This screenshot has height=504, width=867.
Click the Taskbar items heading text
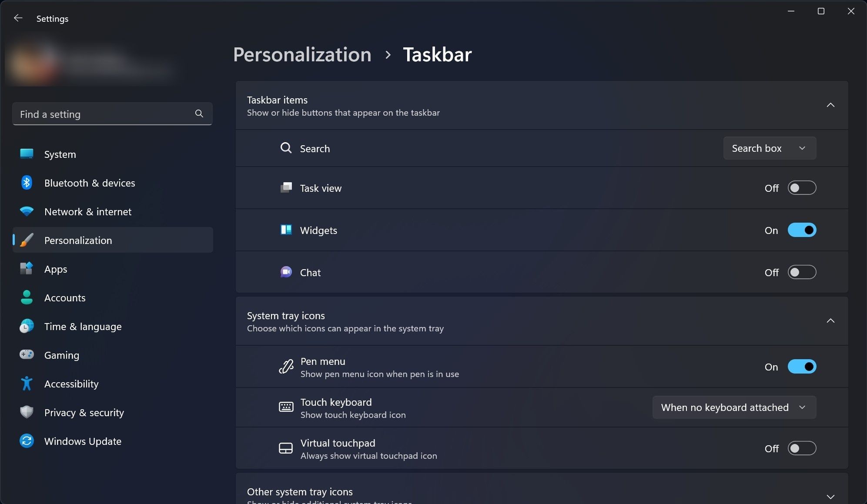point(277,100)
